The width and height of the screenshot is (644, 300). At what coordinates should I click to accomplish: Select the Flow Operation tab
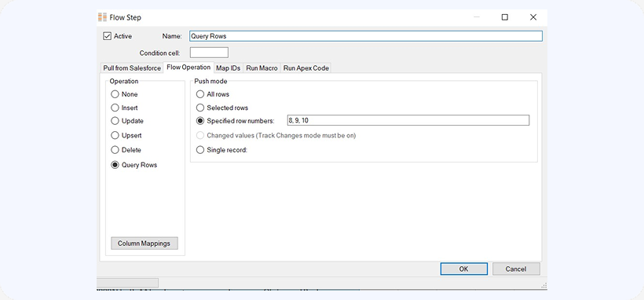[x=188, y=68]
